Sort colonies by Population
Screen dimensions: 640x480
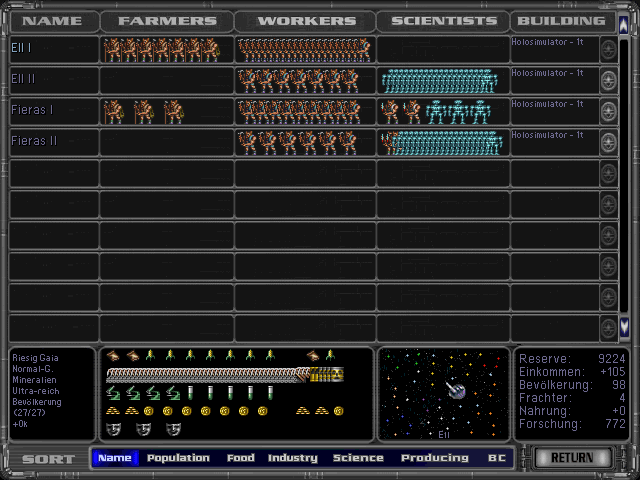pos(178,458)
